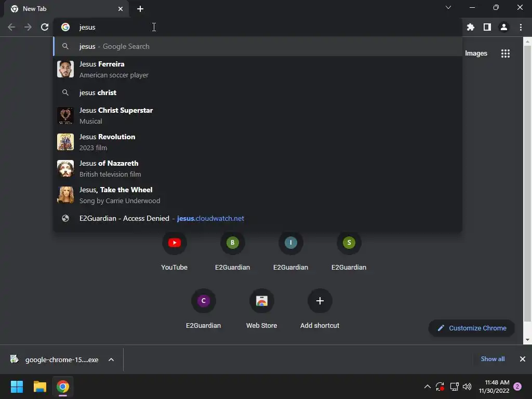Click the page vertical scrollbar
Screen dimensions: 532x399
[x=527, y=183]
